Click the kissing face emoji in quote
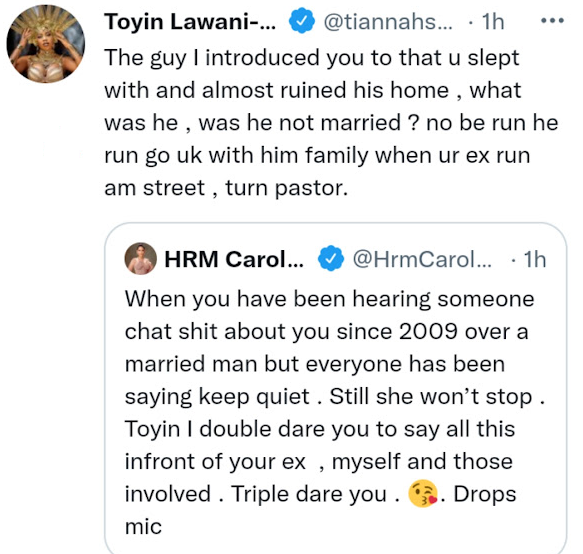583x554 pixels. coord(423,494)
